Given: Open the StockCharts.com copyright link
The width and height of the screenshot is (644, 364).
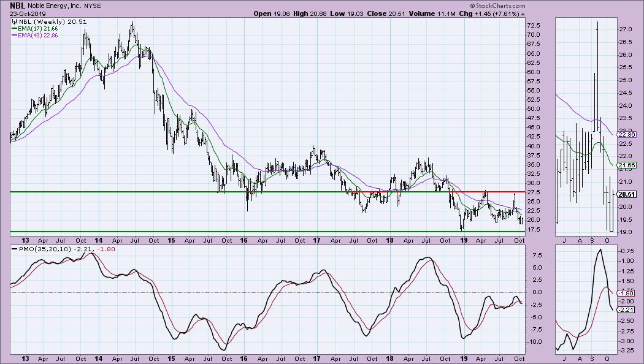Looking at the screenshot, I should pyautogui.click(x=497, y=6).
